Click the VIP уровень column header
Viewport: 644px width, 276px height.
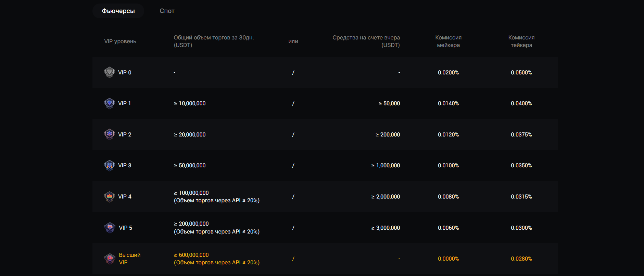tap(120, 41)
